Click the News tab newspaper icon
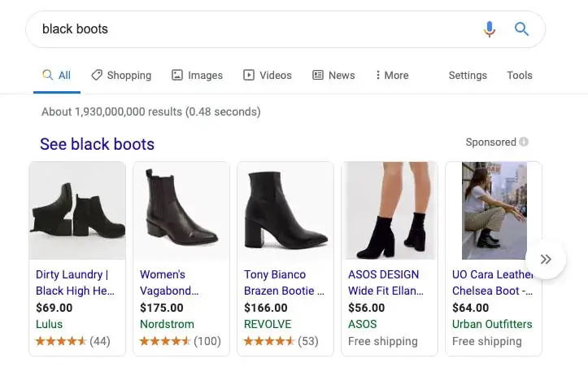588x372 pixels. click(x=318, y=75)
